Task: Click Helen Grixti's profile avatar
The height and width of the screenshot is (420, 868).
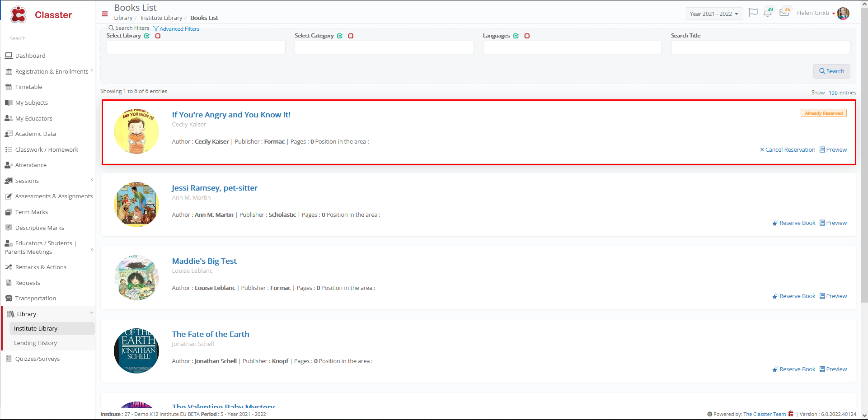Action: click(x=843, y=13)
